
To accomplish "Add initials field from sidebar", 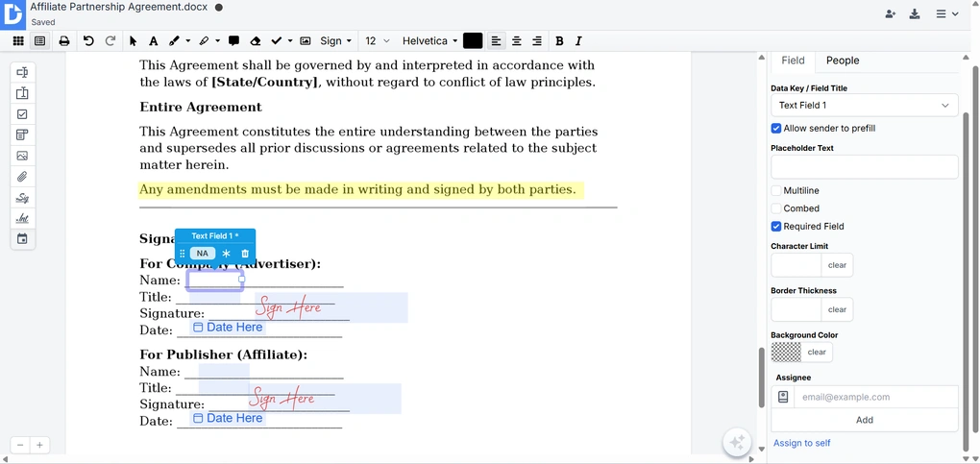I will pos(22,219).
